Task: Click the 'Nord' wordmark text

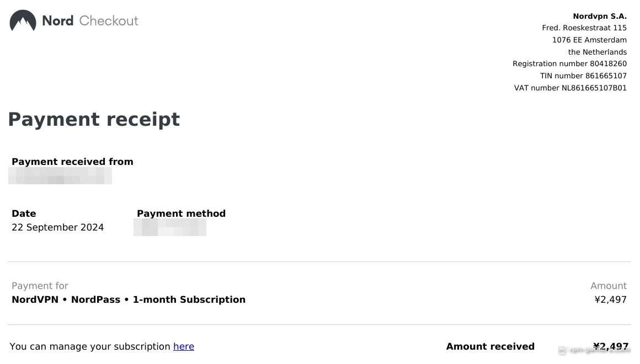Action: (x=57, y=20)
